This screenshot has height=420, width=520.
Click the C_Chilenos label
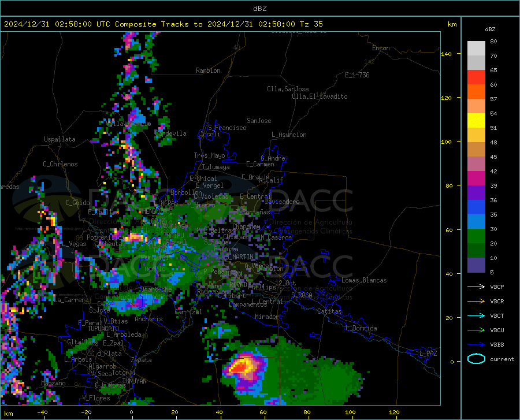60,164
